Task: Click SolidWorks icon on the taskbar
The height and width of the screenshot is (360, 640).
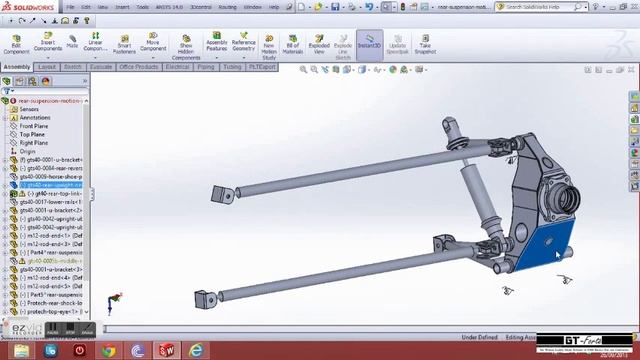Action: click(x=167, y=351)
